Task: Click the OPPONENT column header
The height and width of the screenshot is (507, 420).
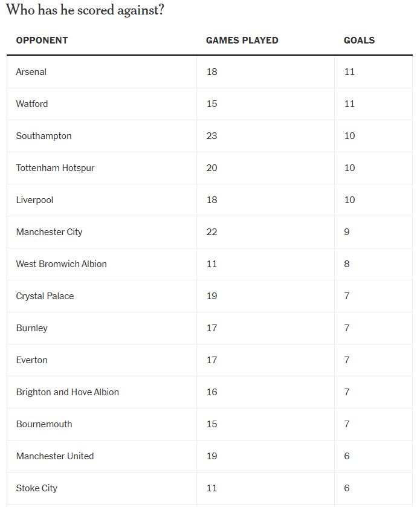Action: click(x=42, y=40)
